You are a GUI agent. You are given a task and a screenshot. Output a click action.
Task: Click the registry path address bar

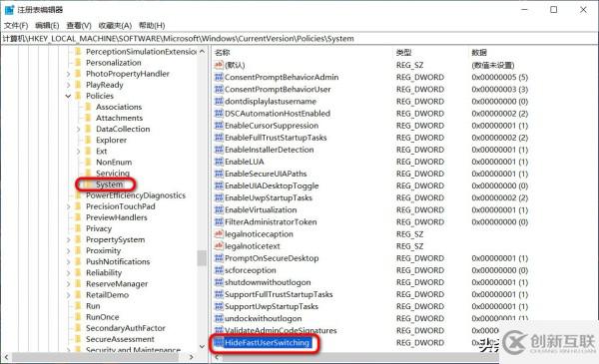[299, 39]
